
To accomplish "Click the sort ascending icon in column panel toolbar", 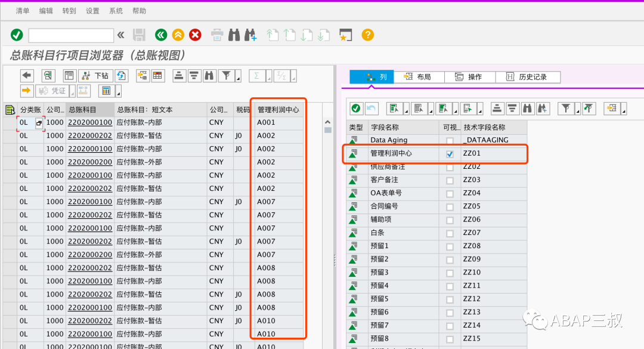I will pos(497,109).
